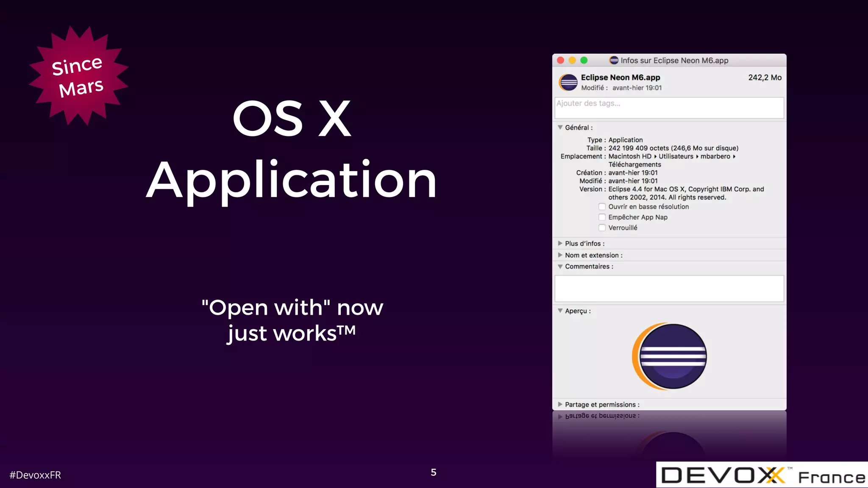The height and width of the screenshot is (488, 868).
Task: Click the Devoxx France logo
Action: (x=762, y=475)
